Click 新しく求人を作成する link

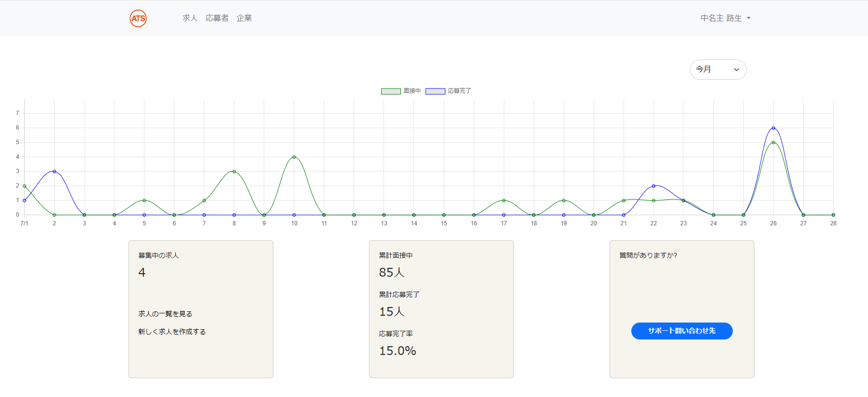[x=172, y=332]
